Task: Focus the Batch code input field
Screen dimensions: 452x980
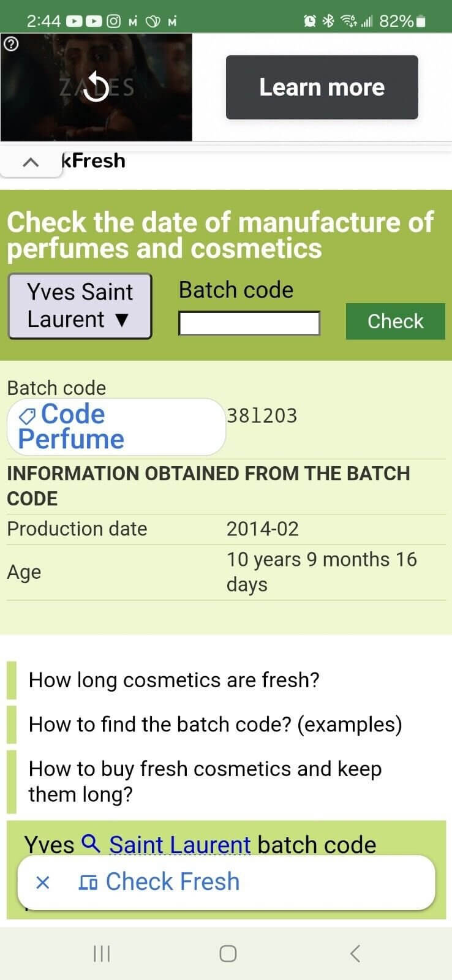Action: [249, 323]
